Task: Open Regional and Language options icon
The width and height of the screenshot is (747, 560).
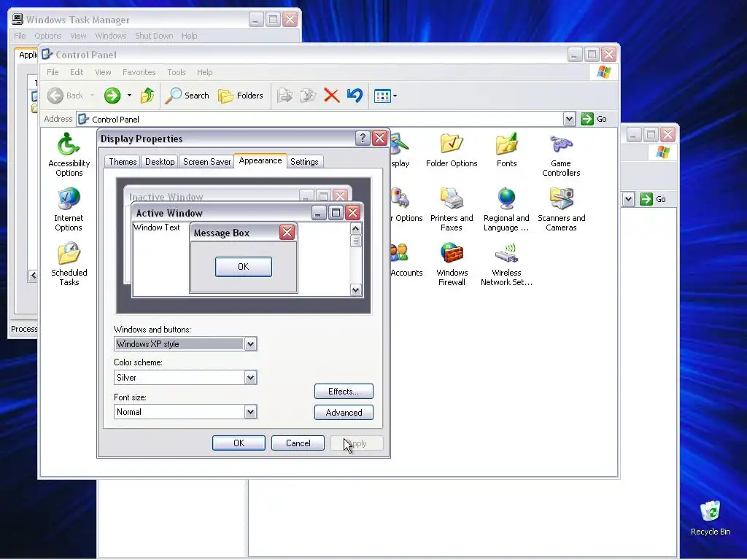Action: tap(506, 209)
